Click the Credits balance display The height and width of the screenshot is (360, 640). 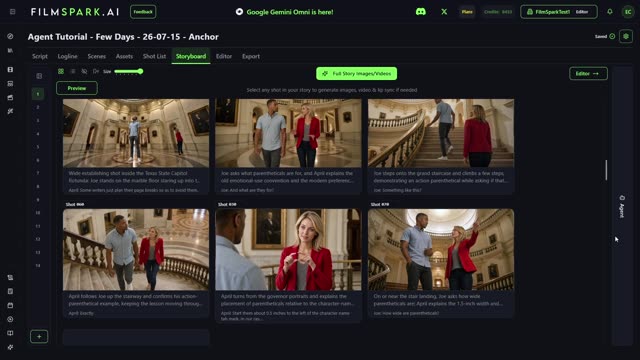[498, 12]
